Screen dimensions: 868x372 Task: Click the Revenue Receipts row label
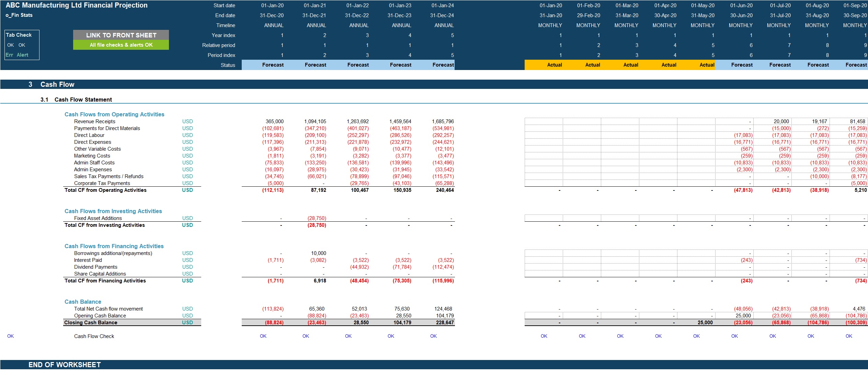(95, 121)
